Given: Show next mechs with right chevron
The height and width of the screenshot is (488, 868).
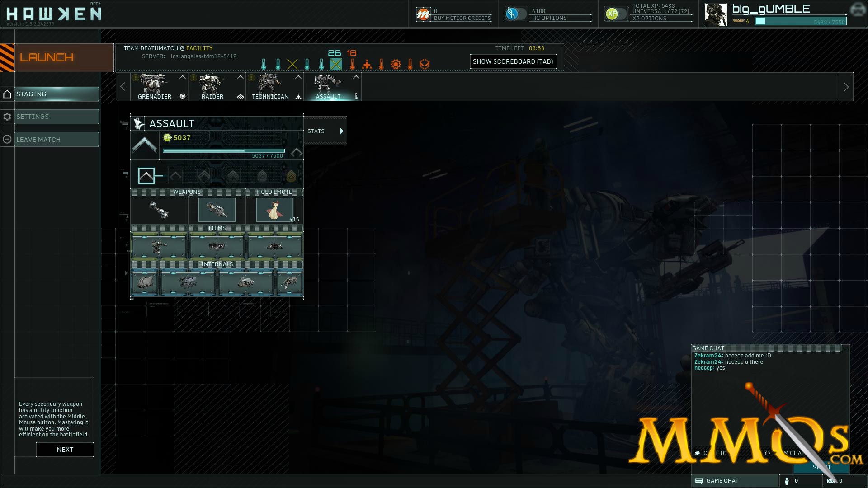Looking at the screenshot, I should (x=846, y=87).
